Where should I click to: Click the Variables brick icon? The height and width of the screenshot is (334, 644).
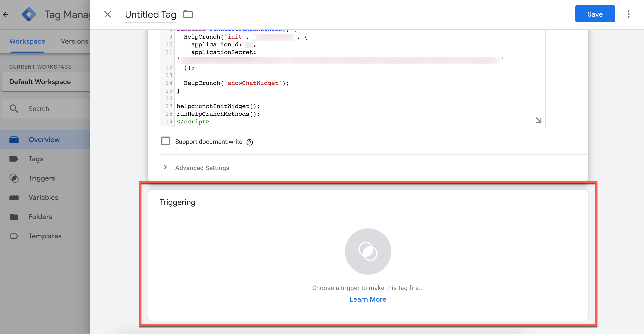[14, 197]
